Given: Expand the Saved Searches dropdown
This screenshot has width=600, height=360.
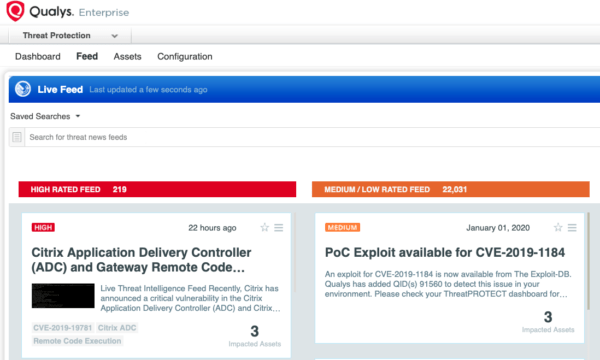Looking at the screenshot, I should (45, 116).
